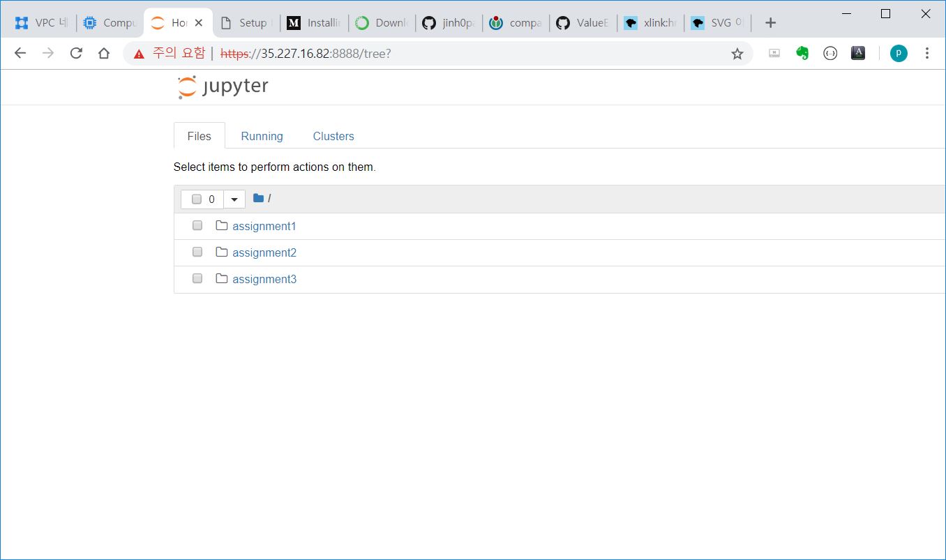Switch to the Files tab

click(x=200, y=136)
